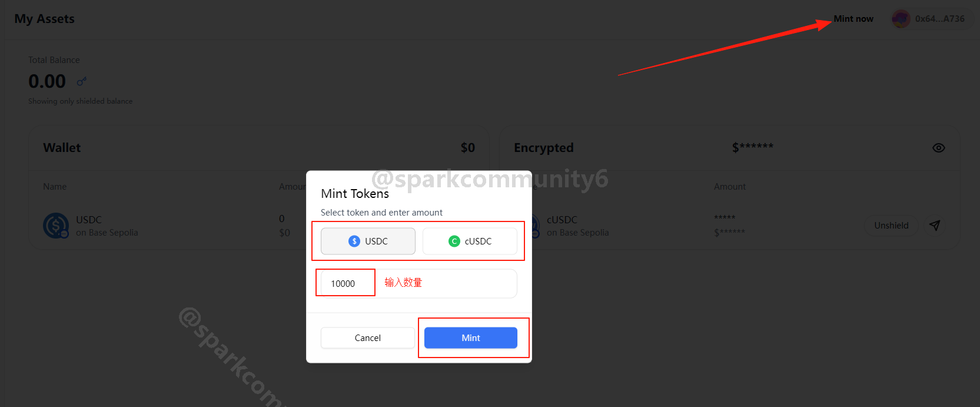
Task: Click the green C icon on cUSDC option
Action: [x=454, y=241]
